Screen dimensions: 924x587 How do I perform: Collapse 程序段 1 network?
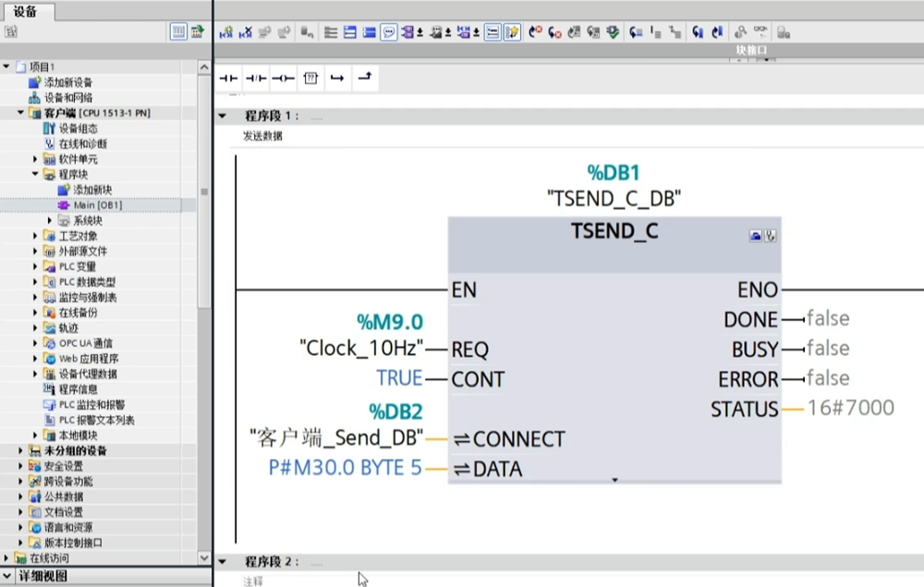click(x=222, y=116)
